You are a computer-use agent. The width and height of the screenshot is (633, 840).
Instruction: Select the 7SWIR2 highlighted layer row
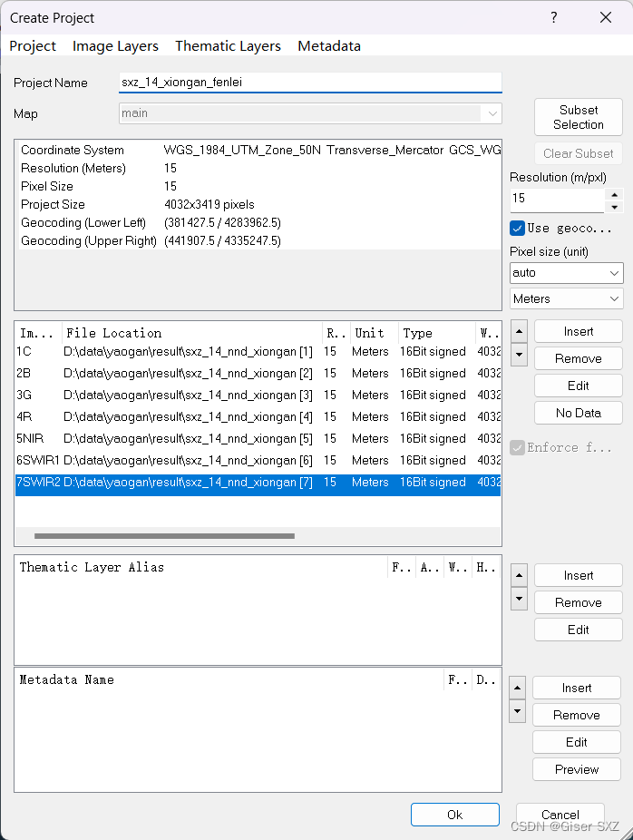[x=258, y=483]
